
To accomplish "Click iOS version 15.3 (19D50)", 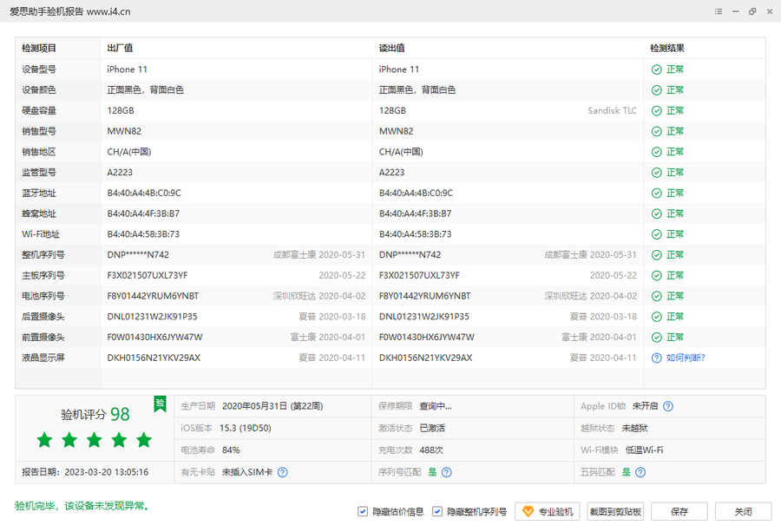I will click(x=245, y=429).
